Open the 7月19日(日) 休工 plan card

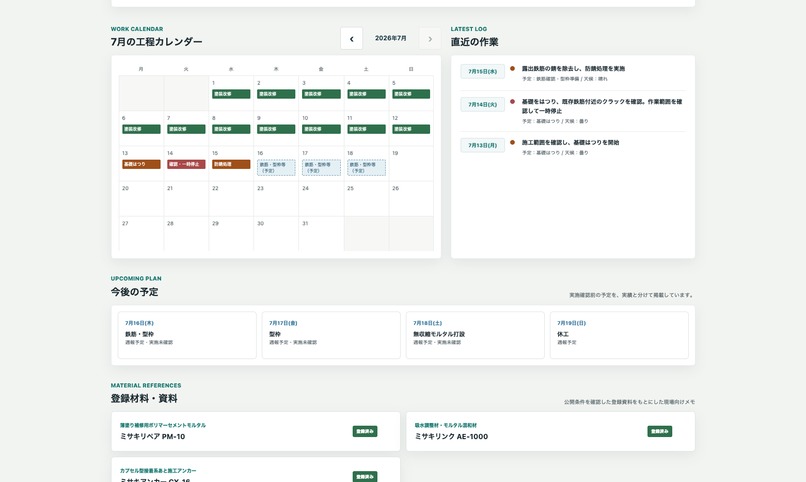click(x=619, y=335)
